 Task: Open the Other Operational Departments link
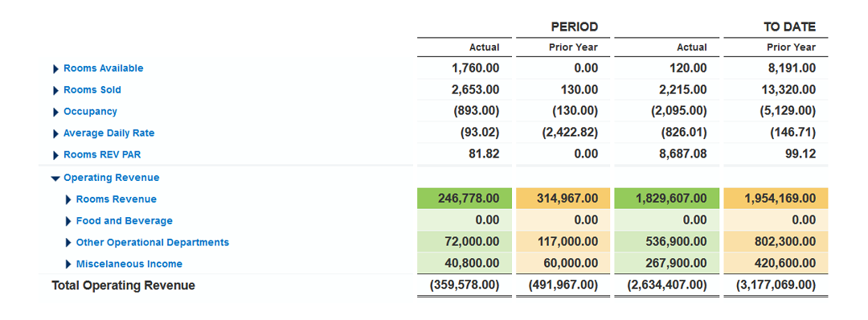153,242
